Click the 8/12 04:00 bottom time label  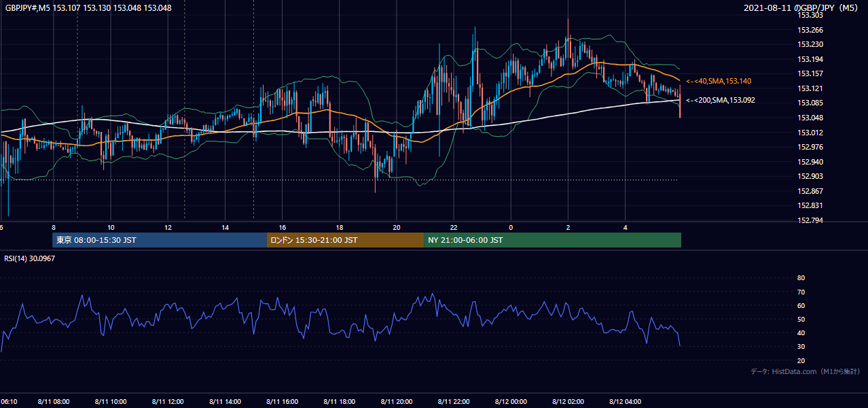(x=625, y=402)
